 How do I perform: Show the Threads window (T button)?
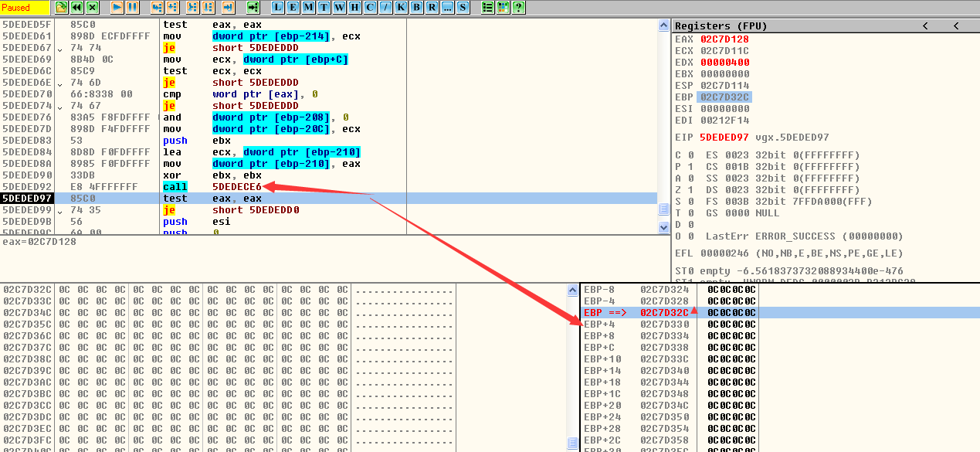click(324, 8)
